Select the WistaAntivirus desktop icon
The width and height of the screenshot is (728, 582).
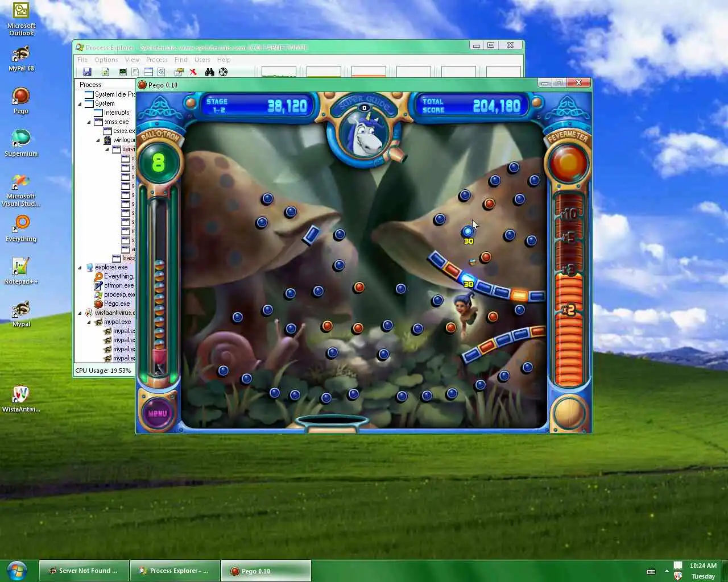pyautogui.click(x=21, y=399)
